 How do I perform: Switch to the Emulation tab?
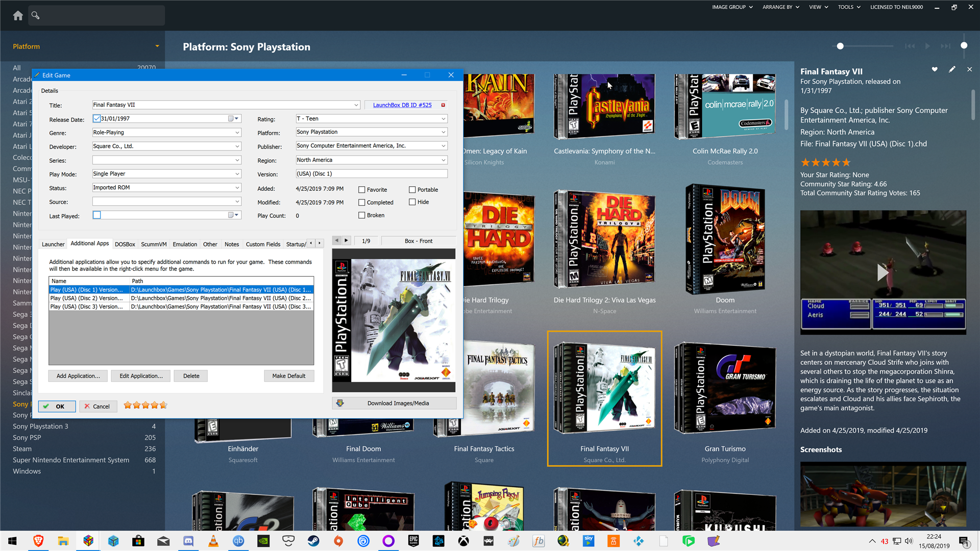(185, 244)
